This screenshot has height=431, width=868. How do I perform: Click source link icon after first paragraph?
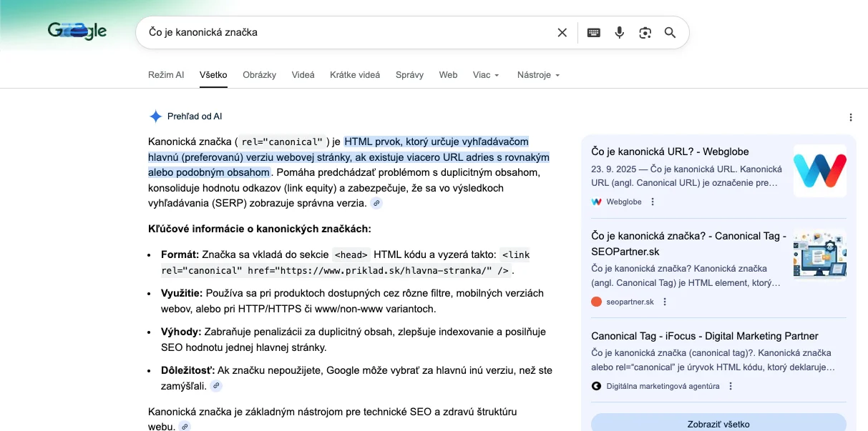pos(376,204)
